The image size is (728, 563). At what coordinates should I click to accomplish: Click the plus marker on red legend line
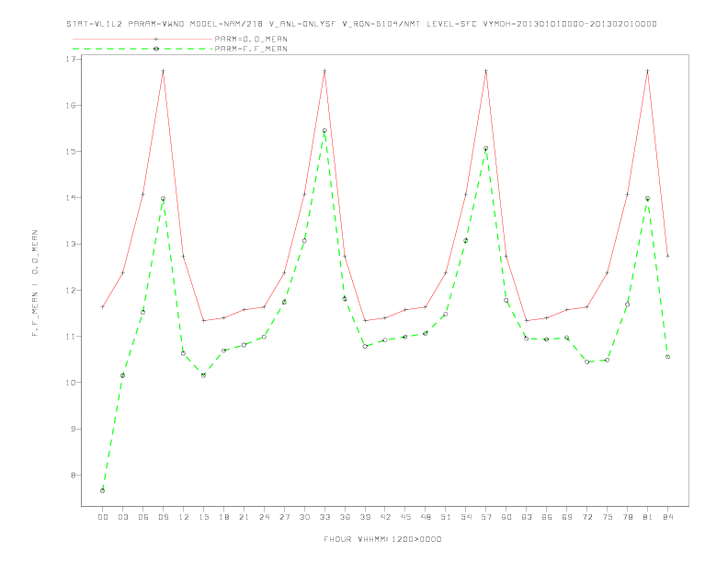coord(156,39)
